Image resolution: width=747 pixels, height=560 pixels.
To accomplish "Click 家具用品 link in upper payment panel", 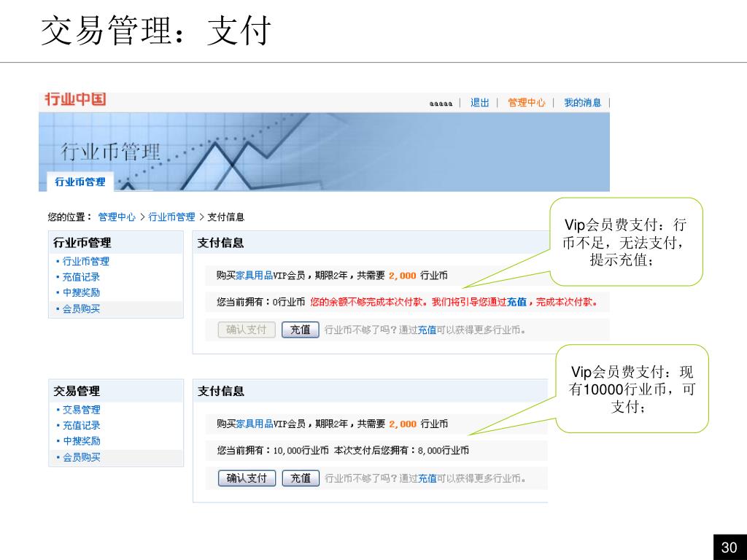I will click(x=254, y=275).
